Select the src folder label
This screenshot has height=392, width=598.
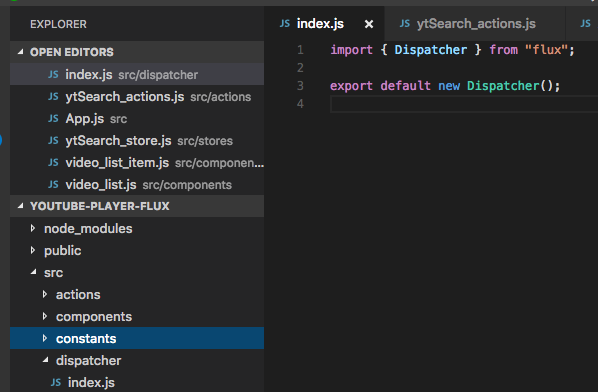point(53,273)
